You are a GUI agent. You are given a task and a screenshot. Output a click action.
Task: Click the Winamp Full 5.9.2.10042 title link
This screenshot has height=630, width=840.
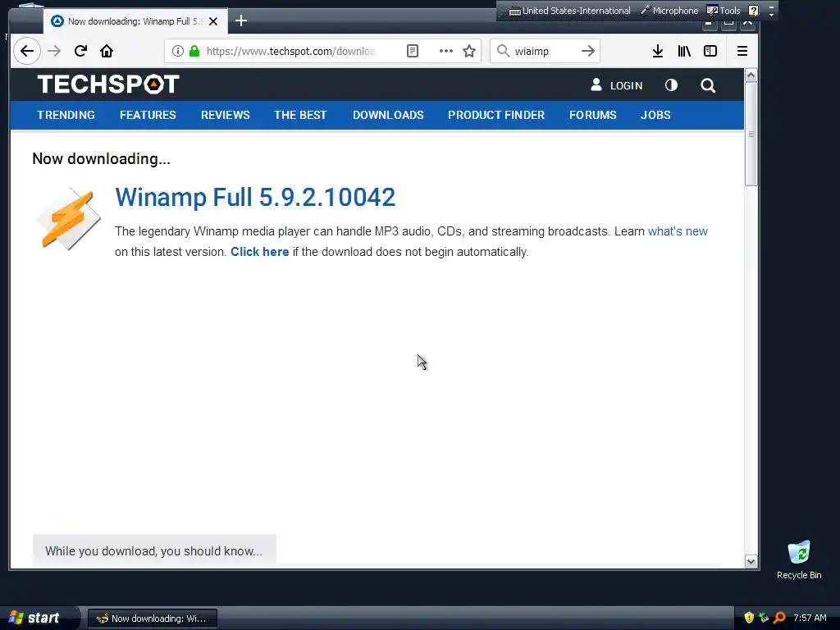[255, 197]
